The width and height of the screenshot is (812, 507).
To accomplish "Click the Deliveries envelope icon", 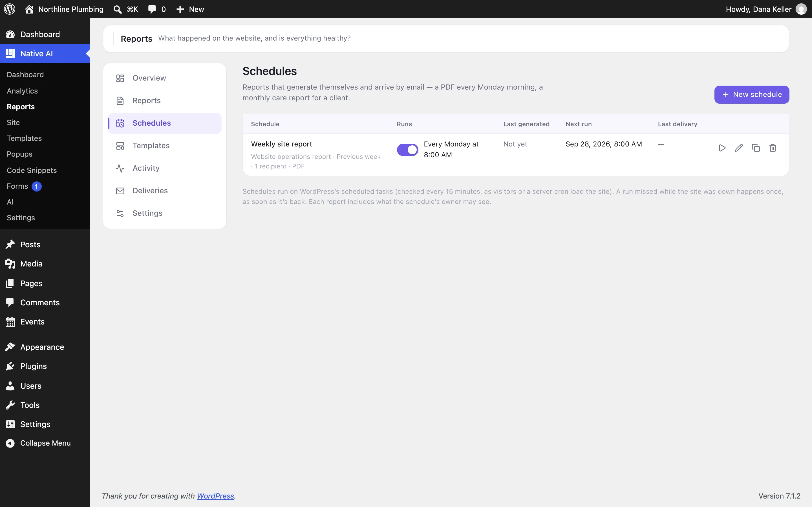I will point(120,191).
